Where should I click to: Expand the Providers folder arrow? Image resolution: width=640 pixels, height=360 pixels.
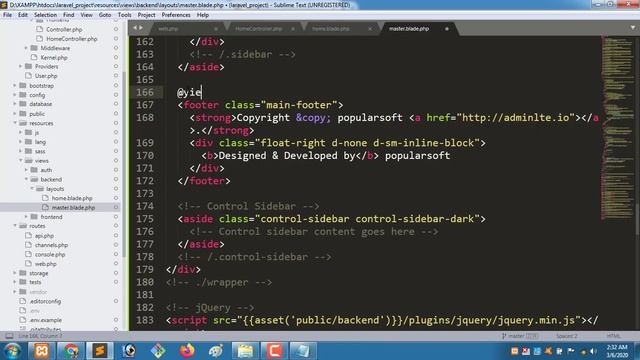(x=20, y=66)
